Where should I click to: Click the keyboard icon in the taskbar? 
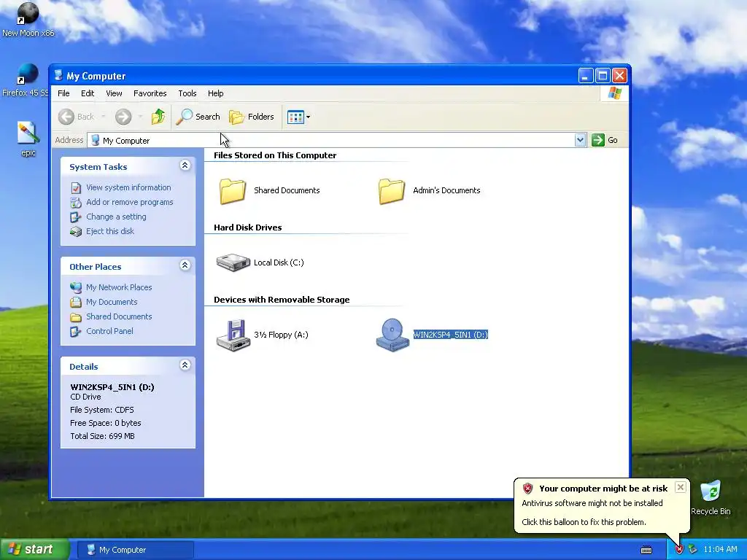coord(646,550)
